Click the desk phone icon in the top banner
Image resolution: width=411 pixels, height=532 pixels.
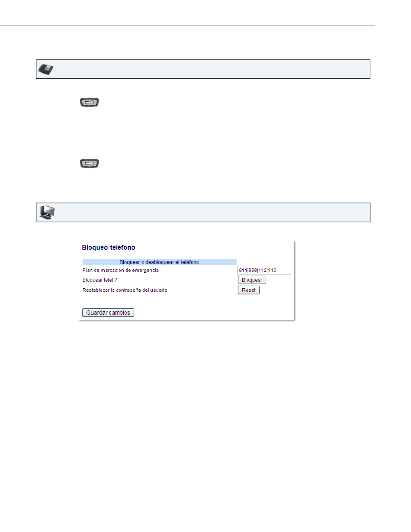click(x=46, y=69)
